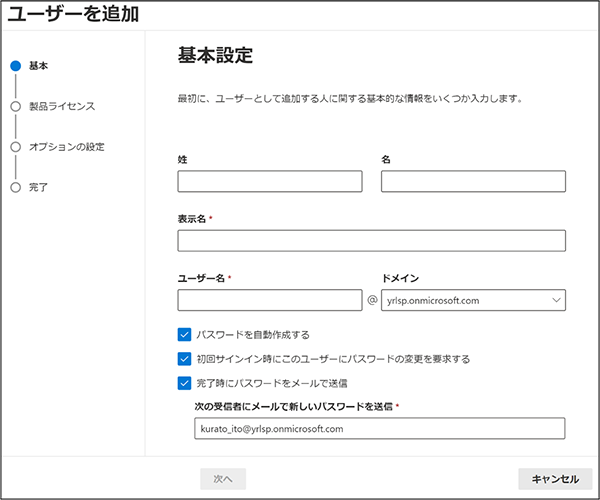Click the オプションの設定 step circle icon
The height and width of the screenshot is (500, 600).
pos(16,147)
